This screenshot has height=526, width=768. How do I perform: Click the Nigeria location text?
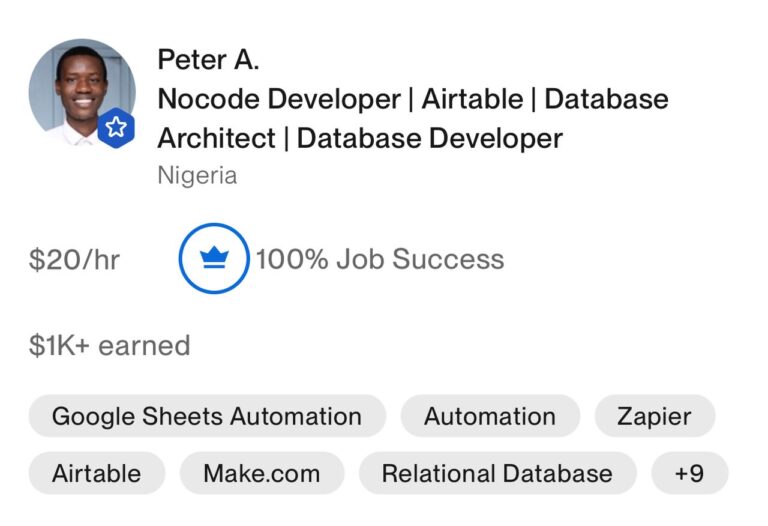point(197,175)
